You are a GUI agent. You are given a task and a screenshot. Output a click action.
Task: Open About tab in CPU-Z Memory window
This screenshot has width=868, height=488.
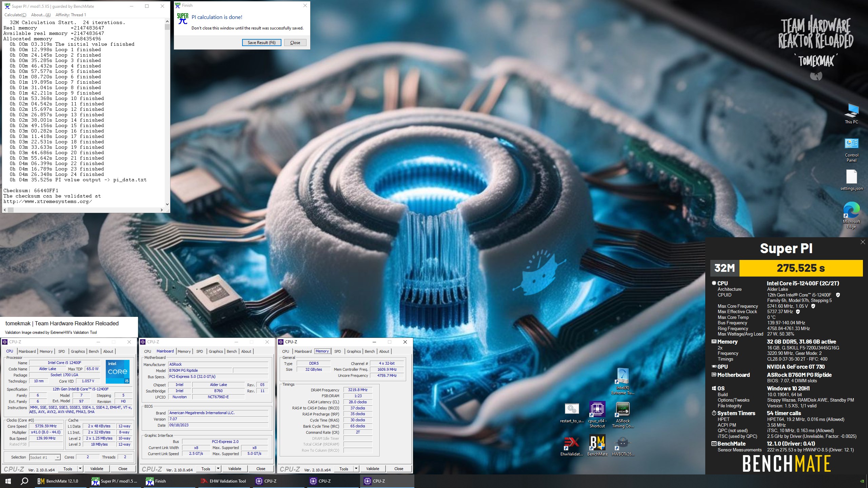(384, 351)
